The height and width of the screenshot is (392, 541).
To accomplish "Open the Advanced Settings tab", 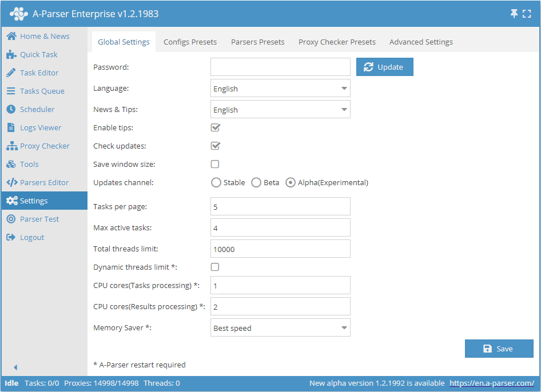I will [x=421, y=42].
